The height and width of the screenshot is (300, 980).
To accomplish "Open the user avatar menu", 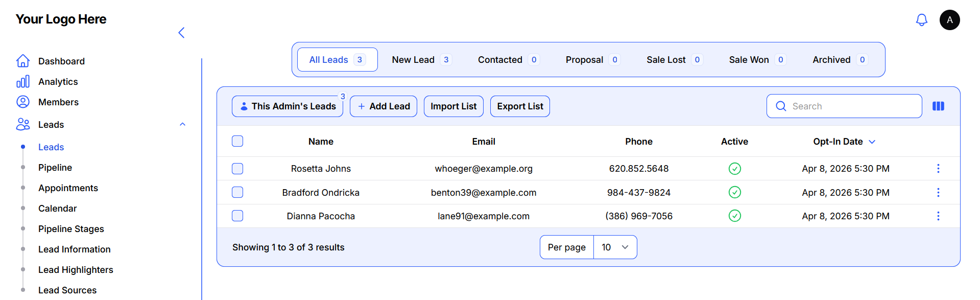I will pyautogui.click(x=949, y=20).
